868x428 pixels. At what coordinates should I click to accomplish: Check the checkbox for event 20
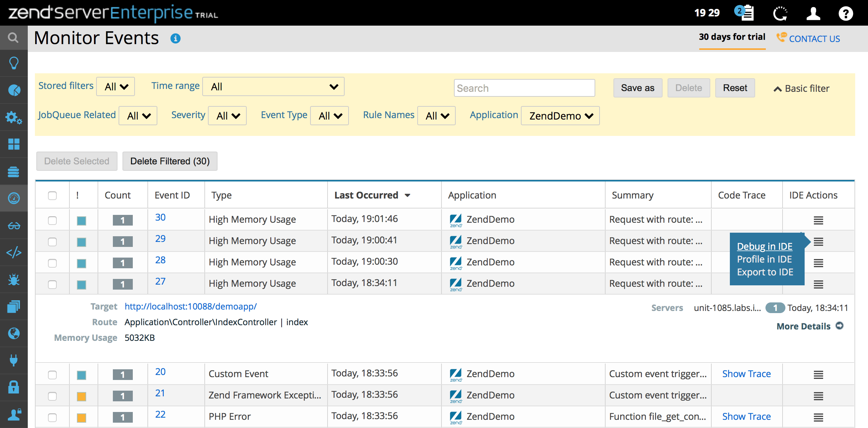[52, 375]
